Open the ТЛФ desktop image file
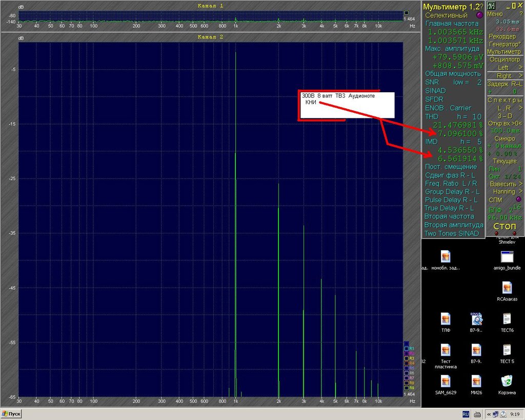 (446, 323)
